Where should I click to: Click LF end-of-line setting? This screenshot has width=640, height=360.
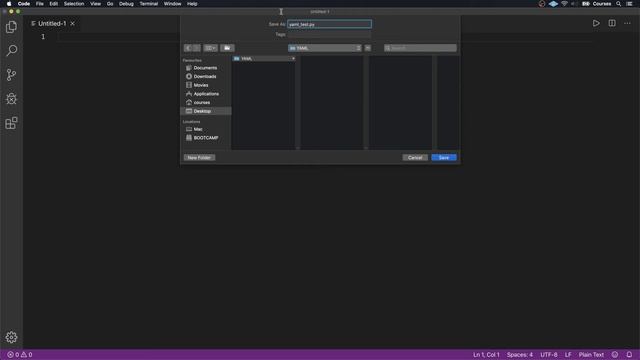568,355
